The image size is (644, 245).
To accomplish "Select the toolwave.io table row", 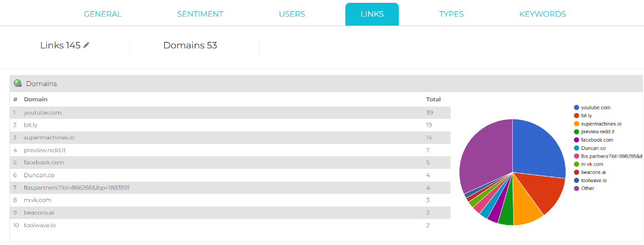I will click(230, 226).
